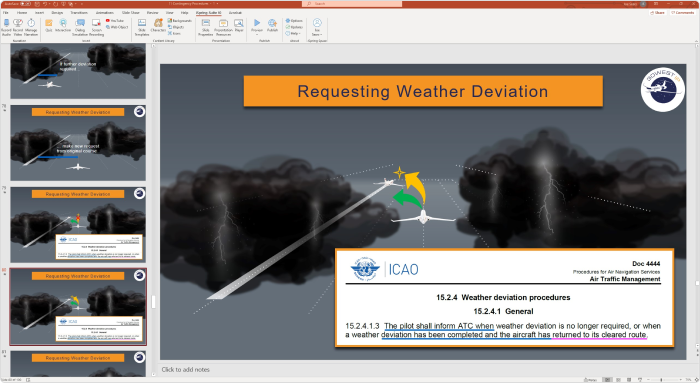Click the Publish icon
700x383 pixels.
[272, 25]
